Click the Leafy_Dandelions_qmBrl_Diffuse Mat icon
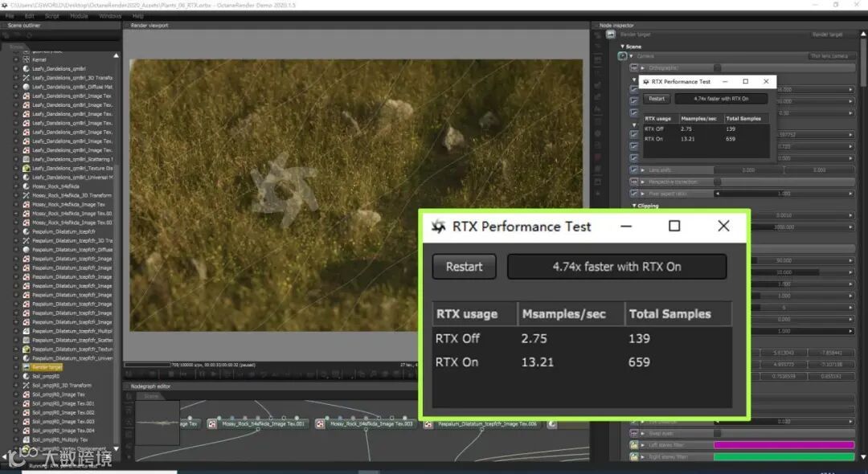868x474 pixels. [26, 87]
